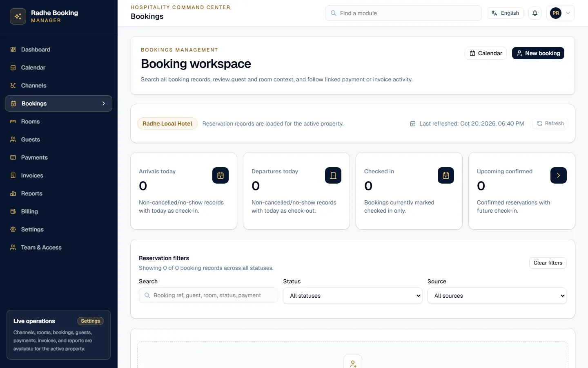Go to Channels in sidebar
The width and height of the screenshot is (588, 368).
(x=58, y=85)
